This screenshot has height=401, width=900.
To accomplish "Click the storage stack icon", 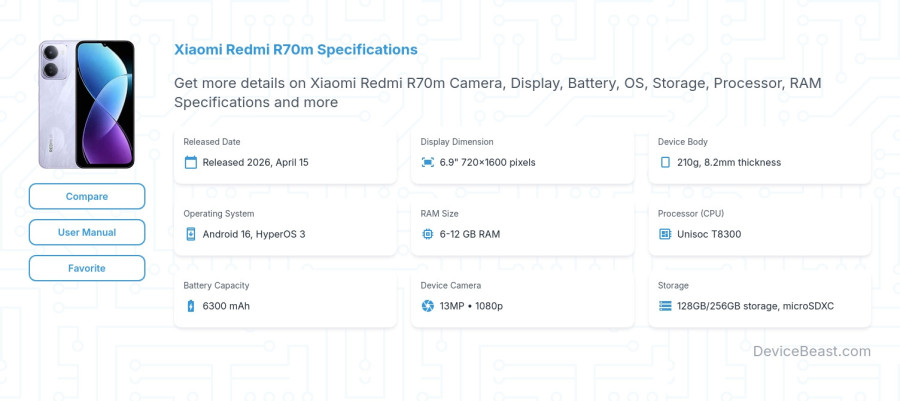I will [665, 306].
